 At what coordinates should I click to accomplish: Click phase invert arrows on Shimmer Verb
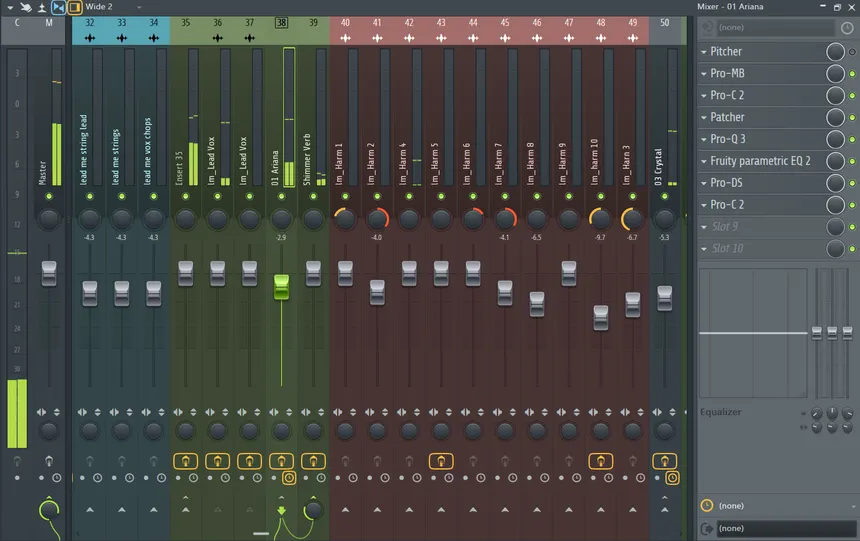click(321, 412)
